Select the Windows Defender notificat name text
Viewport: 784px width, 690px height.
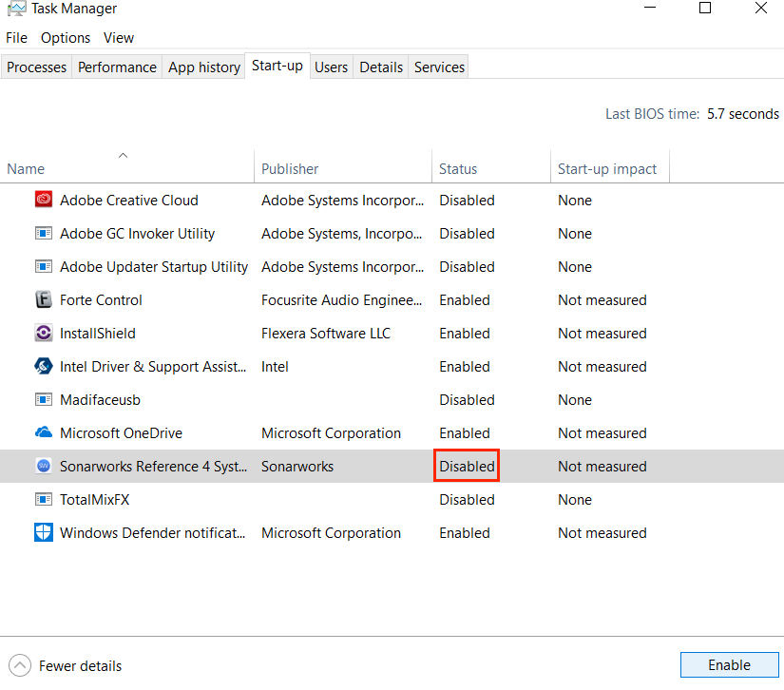tap(152, 533)
